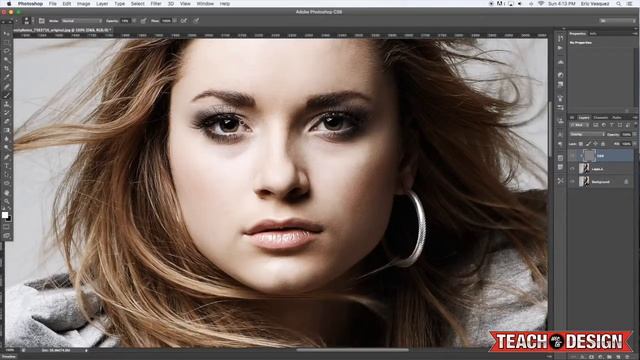Lock transparent pixels in Layers panel
Screen dimensions: 640x360
pyautogui.click(x=580, y=144)
